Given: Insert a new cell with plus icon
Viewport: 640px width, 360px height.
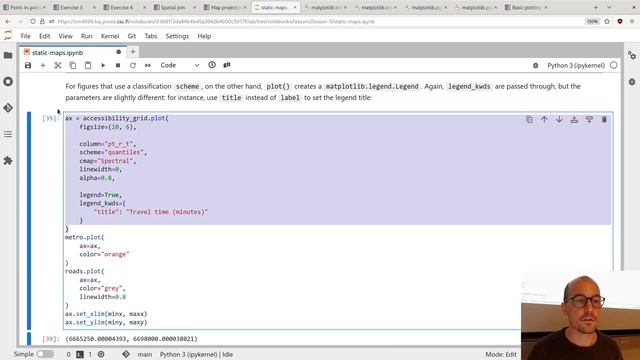Looking at the screenshot, I should pos(43,65).
